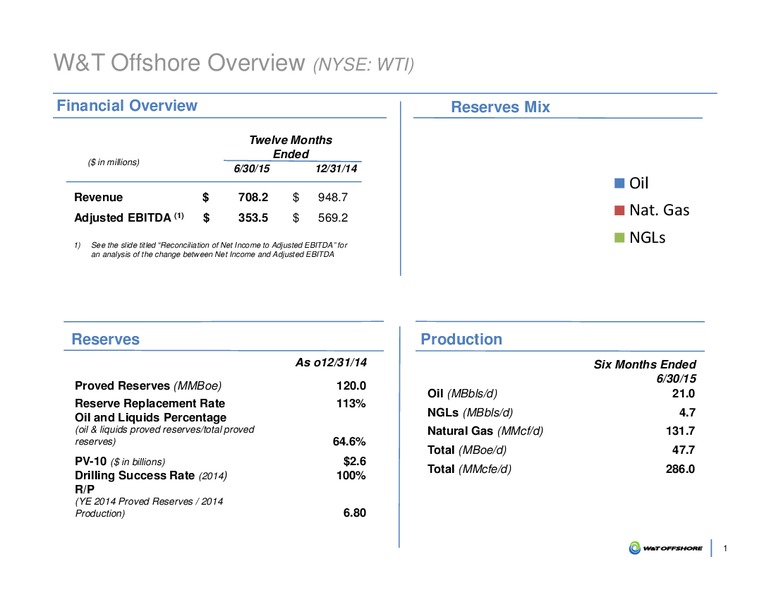
Task: Select the 'PV-10 ($ in billions)' label
Action: click(120, 461)
